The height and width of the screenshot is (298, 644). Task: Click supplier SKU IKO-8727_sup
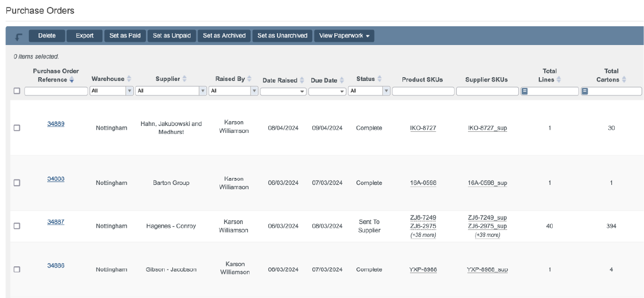[487, 129]
